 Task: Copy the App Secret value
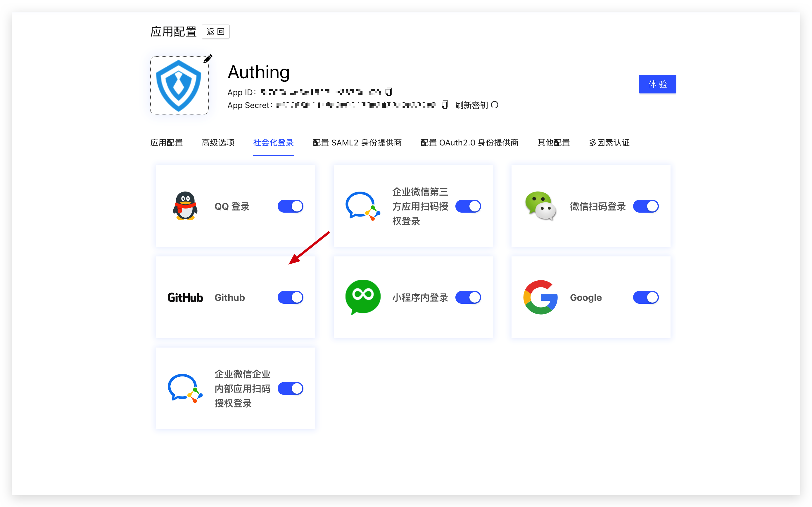tap(445, 105)
